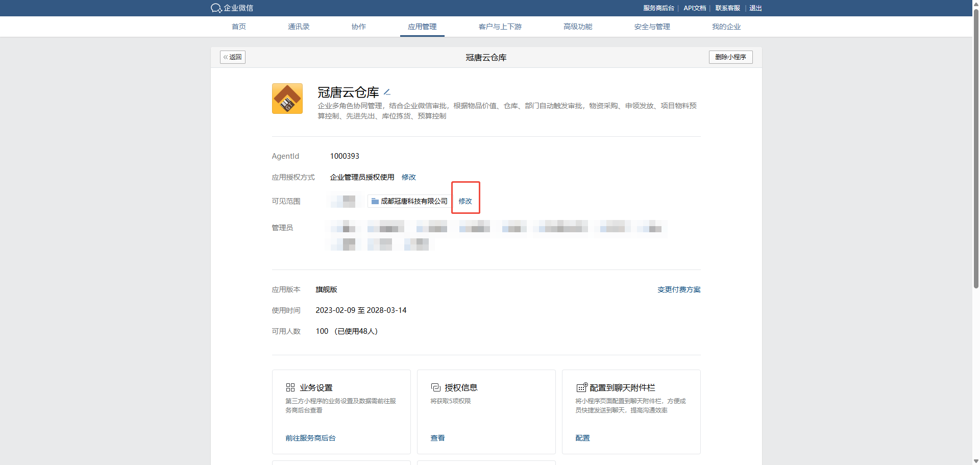Click the 冠唐云仓库 app logo

pyautogui.click(x=287, y=99)
